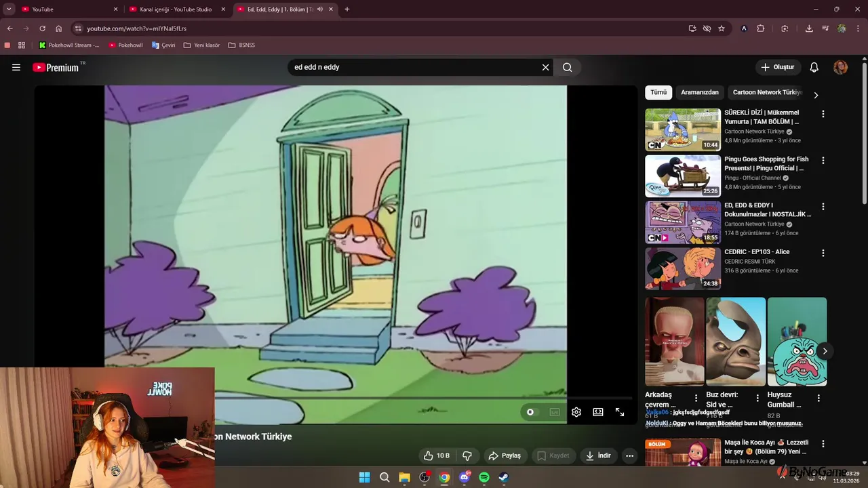Open a new browser tab

tap(347, 9)
